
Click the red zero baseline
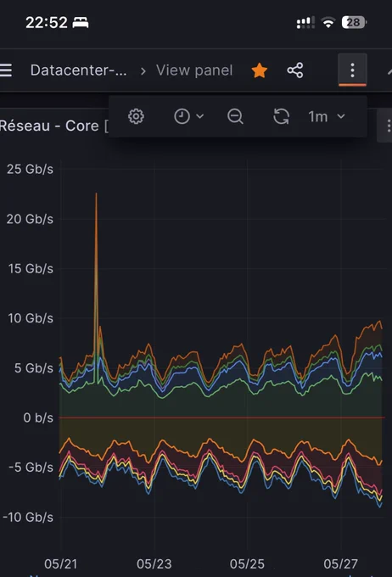pyautogui.click(x=222, y=417)
